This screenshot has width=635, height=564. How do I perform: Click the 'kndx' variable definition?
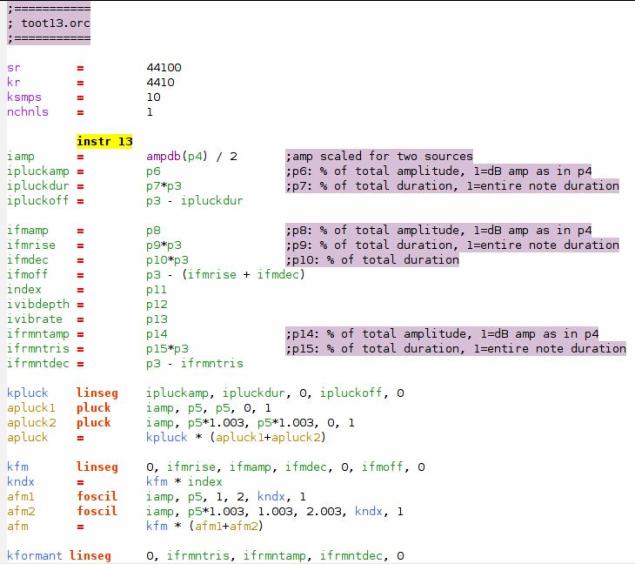[x=21, y=482]
